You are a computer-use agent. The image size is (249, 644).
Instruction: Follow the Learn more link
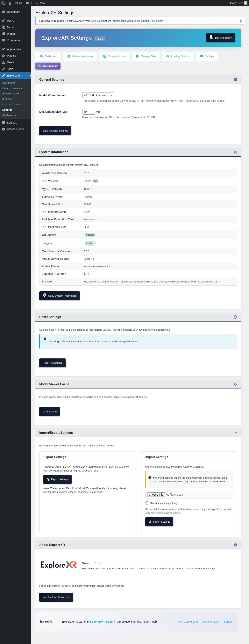pyautogui.click(x=157, y=21)
